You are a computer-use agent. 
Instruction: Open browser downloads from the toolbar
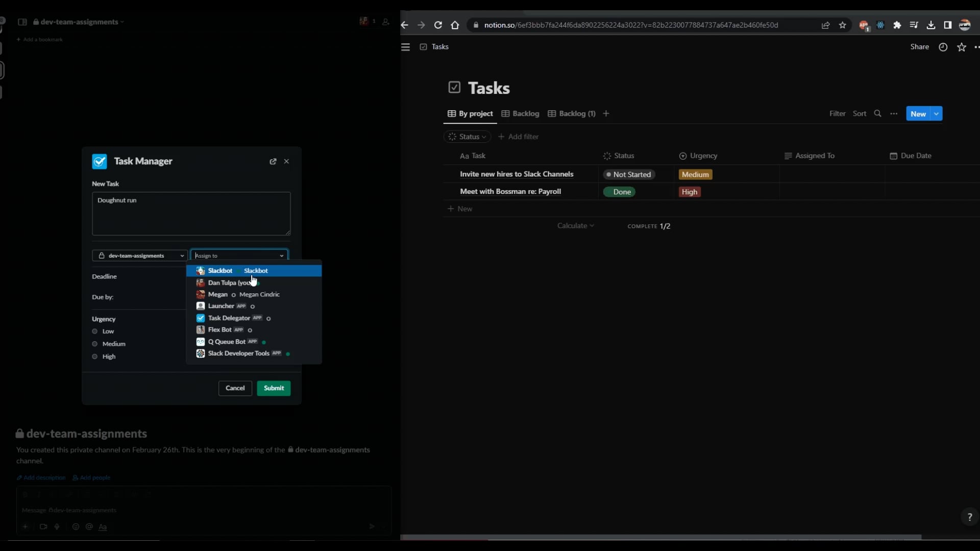930,25
